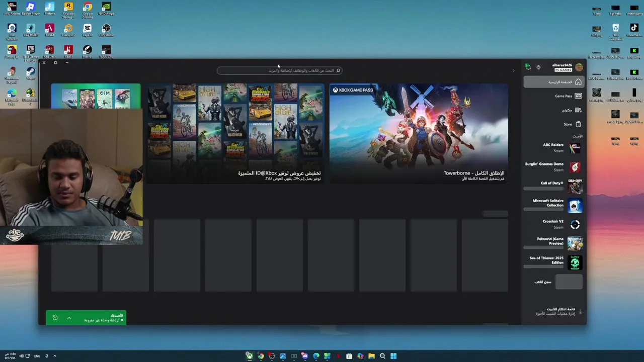Screen dimensions: 644x362
Task: Click the search magnifier icon in Xbox app
Action: tap(338, 70)
